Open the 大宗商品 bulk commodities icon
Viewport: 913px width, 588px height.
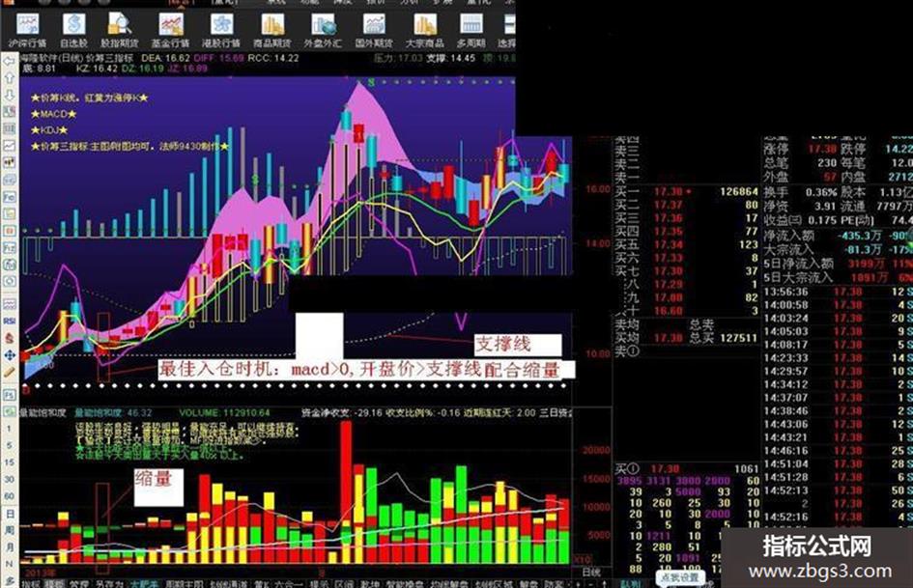coord(424,30)
